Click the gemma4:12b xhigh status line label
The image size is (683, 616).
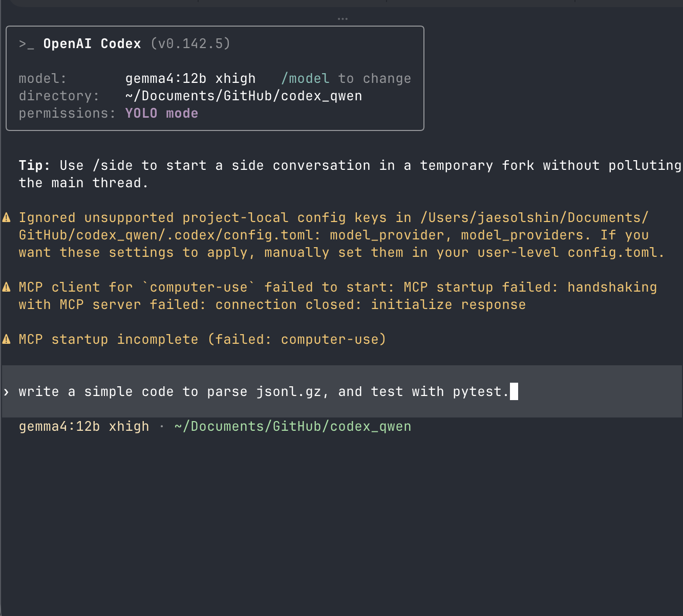point(84,426)
